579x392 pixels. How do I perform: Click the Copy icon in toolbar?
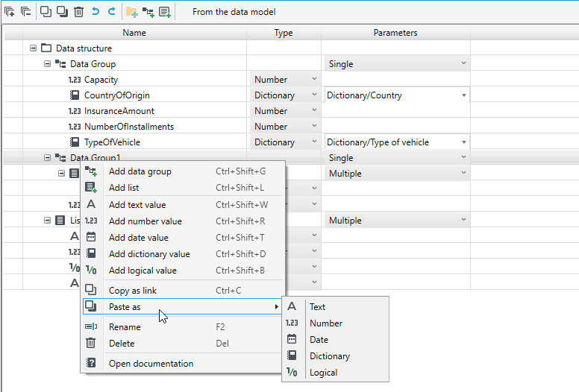point(46,12)
